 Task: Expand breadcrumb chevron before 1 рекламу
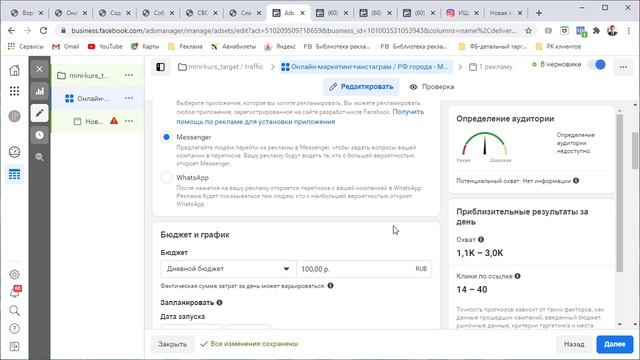(x=460, y=67)
